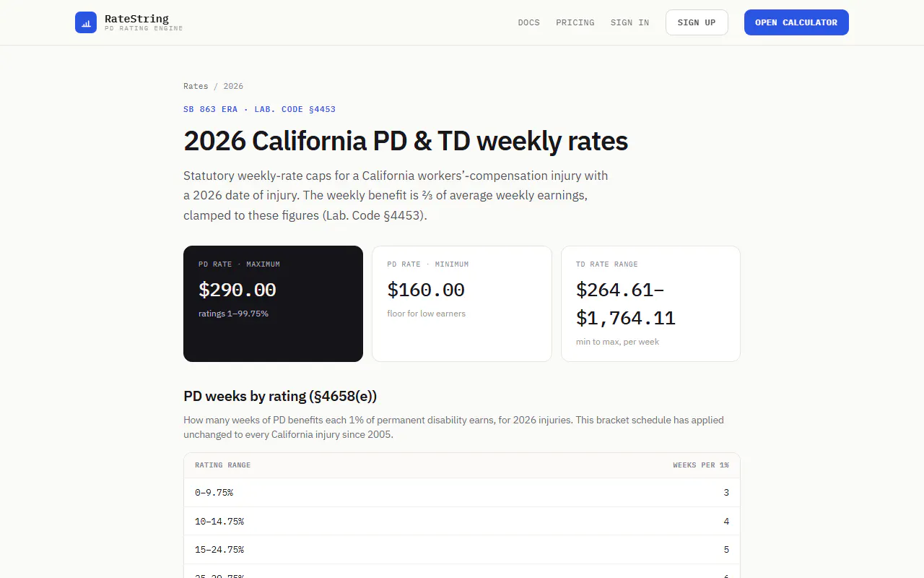The width and height of the screenshot is (924, 578).
Task: Select the 10–14.75% rating row
Action: pos(462,521)
